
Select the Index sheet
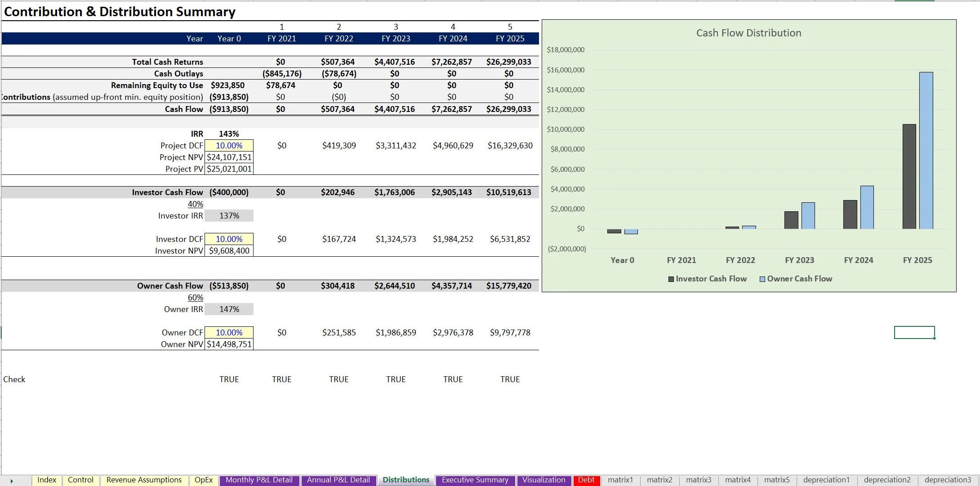[x=47, y=480]
